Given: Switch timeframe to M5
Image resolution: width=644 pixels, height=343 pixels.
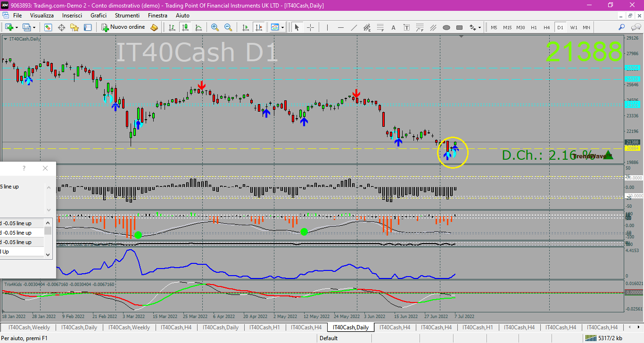Looking at the screenshot, I should [494, 27].
